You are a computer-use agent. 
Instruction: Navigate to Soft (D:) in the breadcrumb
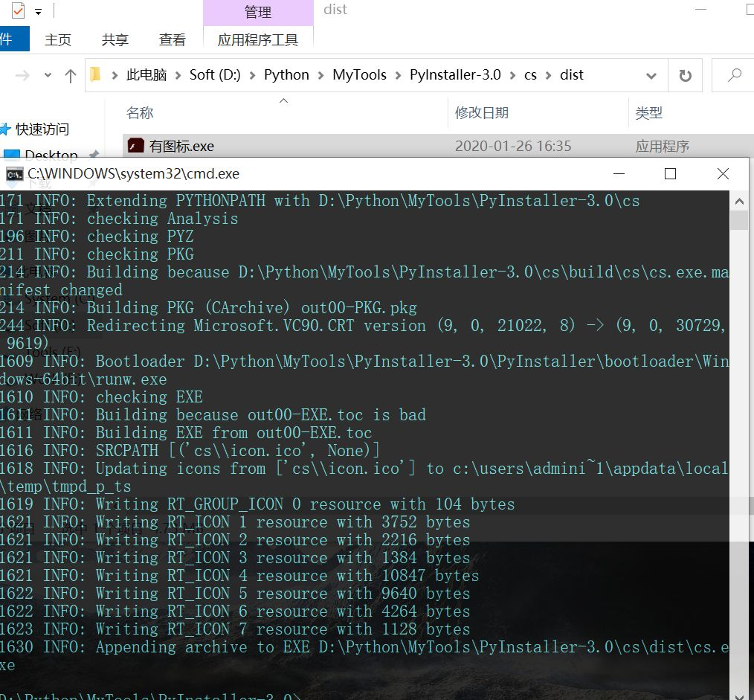coord(214,75)
